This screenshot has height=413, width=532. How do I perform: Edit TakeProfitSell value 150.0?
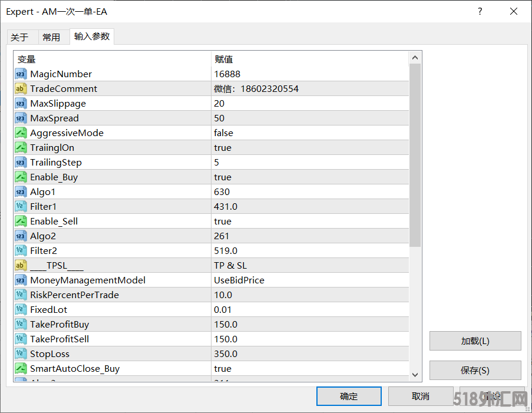click(x=310, y=339)
